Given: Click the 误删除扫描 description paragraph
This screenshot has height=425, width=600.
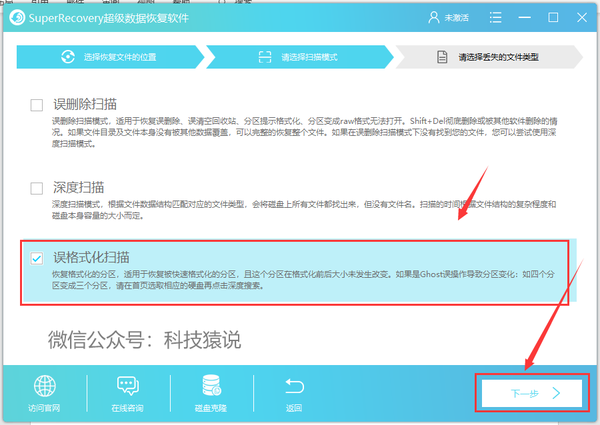Looking at the screenshot, I should [304, 132].
